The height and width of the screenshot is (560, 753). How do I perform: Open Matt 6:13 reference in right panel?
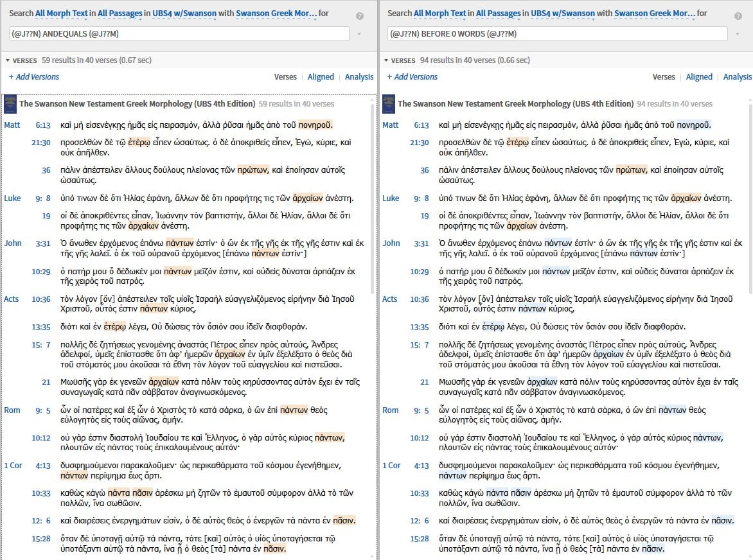[x=421, y=125]
